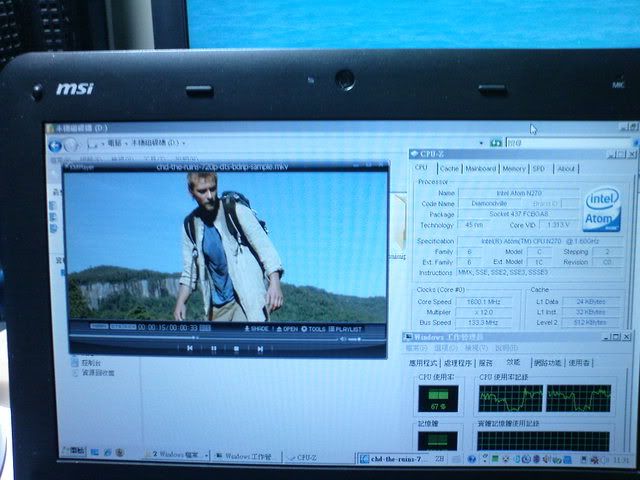Select 資源回收筒 in the Explorer sidebar
640x480 pixels.
point(94,373)
